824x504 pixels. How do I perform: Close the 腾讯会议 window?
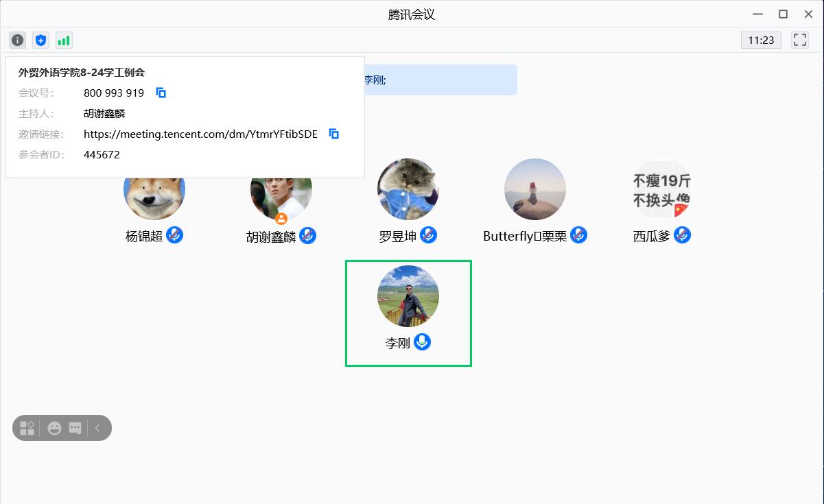808,14
